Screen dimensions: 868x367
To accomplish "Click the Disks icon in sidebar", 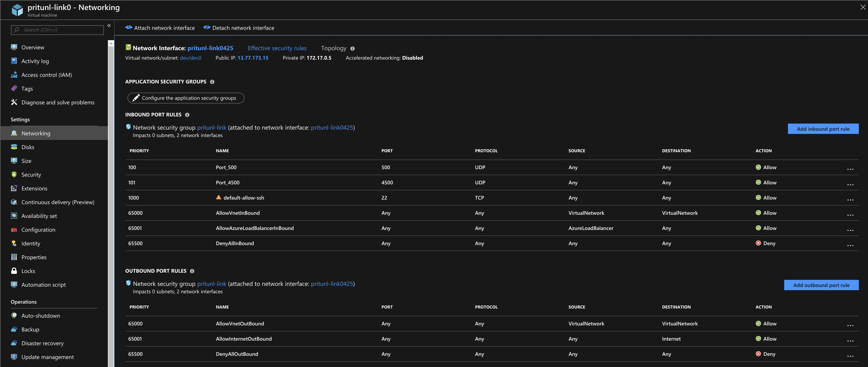I will [x=14, y=147].
